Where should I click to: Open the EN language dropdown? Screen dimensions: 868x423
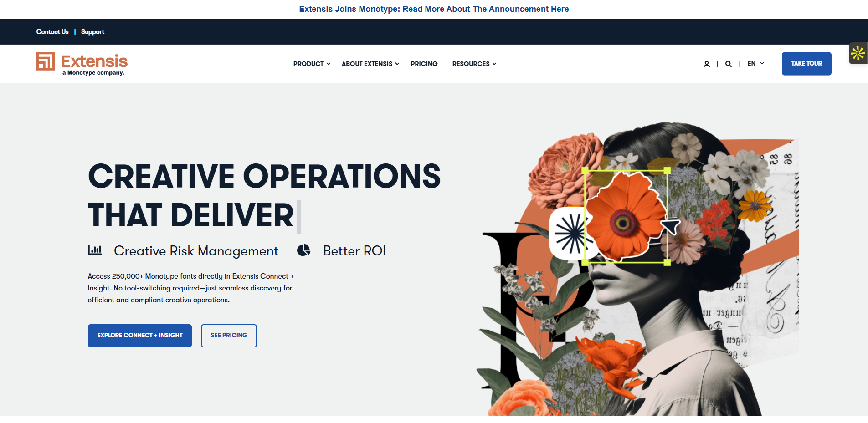coord(756,64)
